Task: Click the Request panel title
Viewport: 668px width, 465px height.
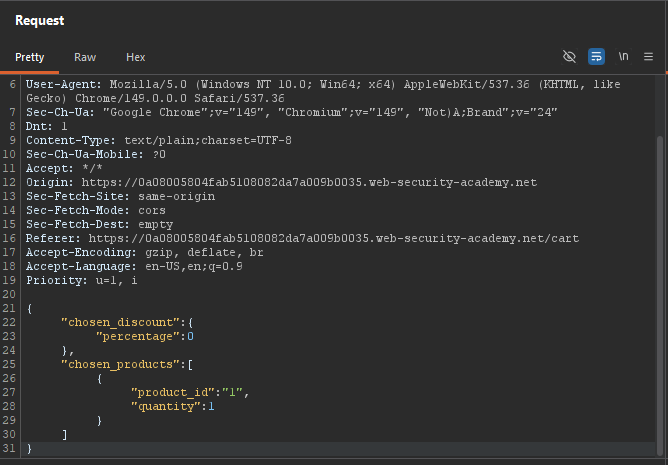Action: point(40,20)
